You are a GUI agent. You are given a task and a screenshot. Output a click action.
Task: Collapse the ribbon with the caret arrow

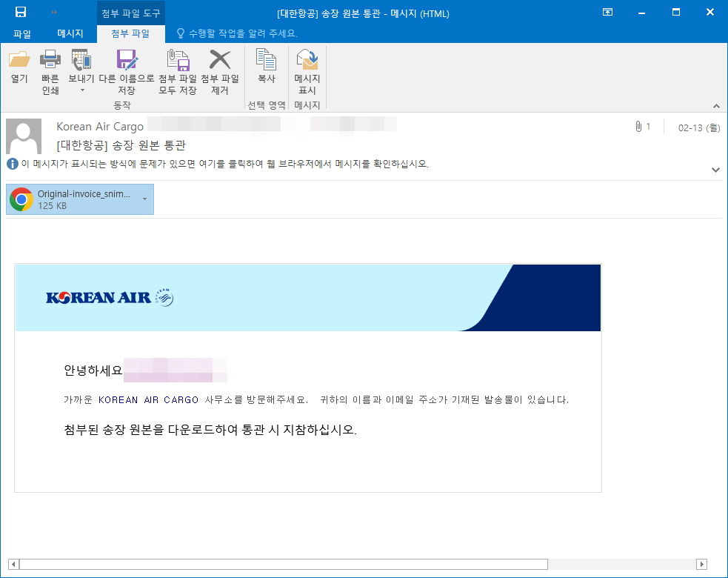point(716,107)
